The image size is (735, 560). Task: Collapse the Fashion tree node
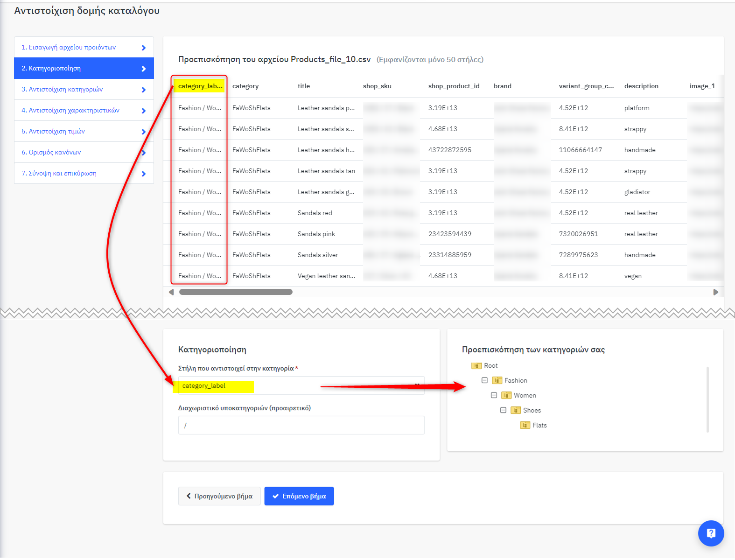484,380
